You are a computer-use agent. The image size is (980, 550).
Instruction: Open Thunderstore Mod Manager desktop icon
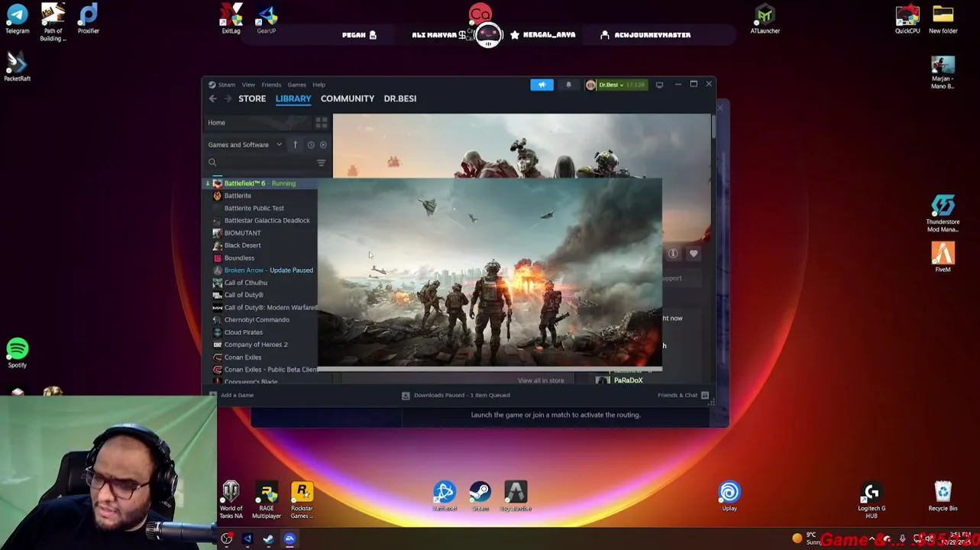point(943,214)
